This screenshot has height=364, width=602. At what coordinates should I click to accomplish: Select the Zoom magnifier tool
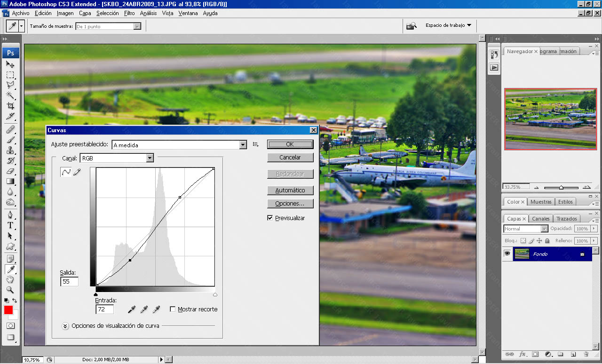10,290
